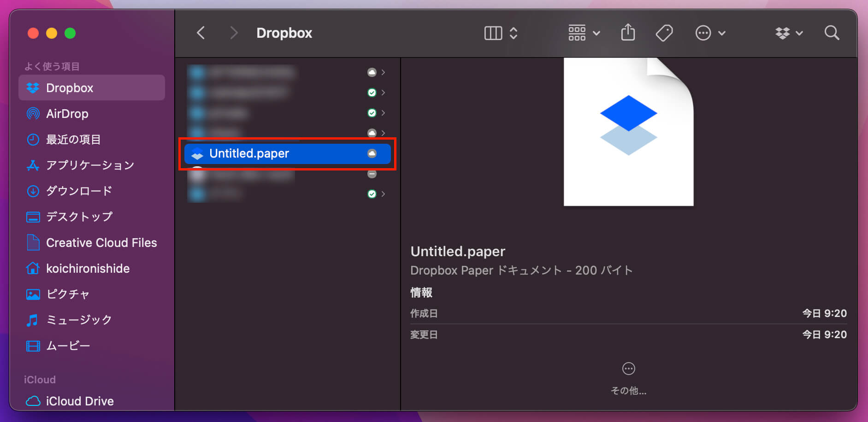
Task: Click the Dropbox Paper document preview thumbnail
Action: coord(628,132)
